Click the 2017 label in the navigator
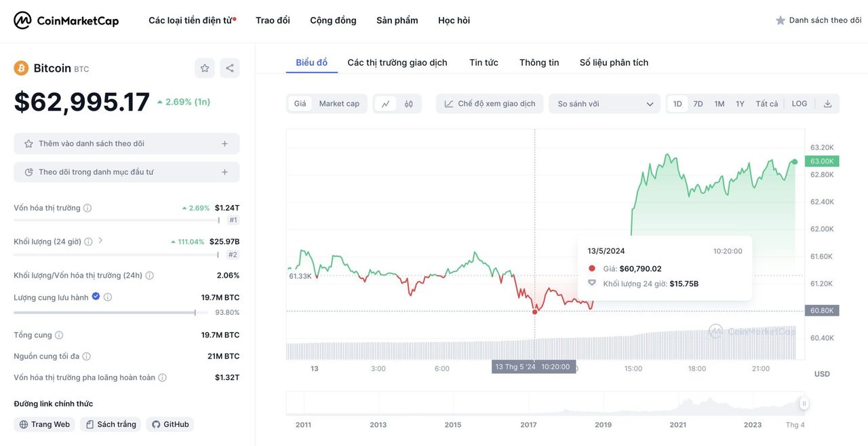Screen dimensions: 868x446 528,425
